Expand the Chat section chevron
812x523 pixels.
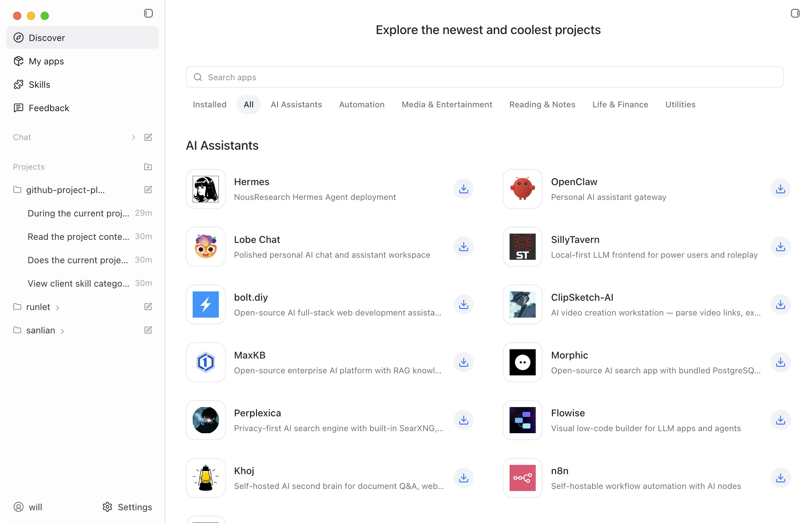133,137
